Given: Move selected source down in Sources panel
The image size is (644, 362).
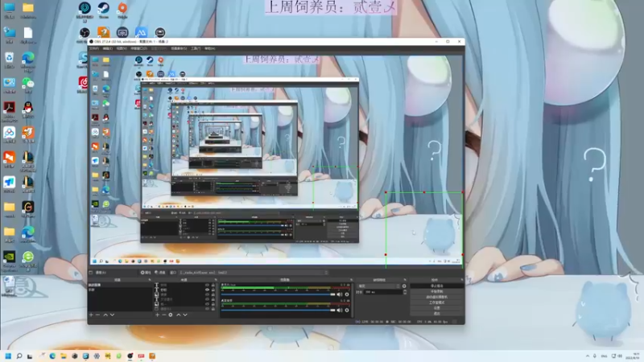Looking at the screenshot, I should click(185, 315).
